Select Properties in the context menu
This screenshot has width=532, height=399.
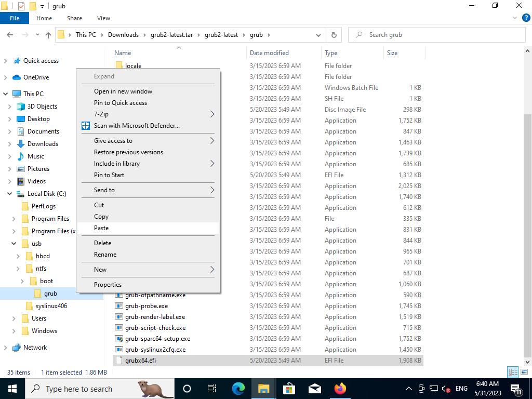108,285
